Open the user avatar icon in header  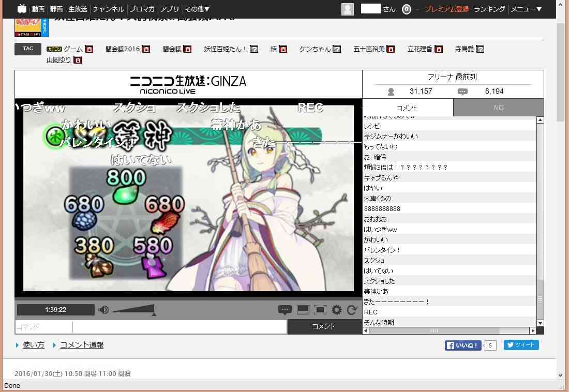347,9
